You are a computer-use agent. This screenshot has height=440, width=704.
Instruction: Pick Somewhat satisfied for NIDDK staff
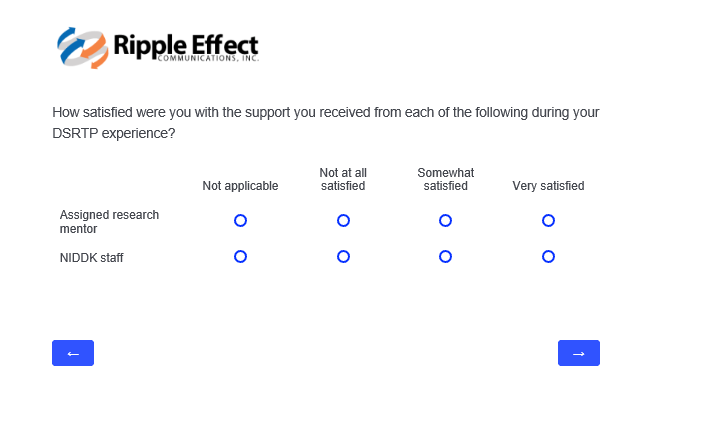click(x=445, y=257)
